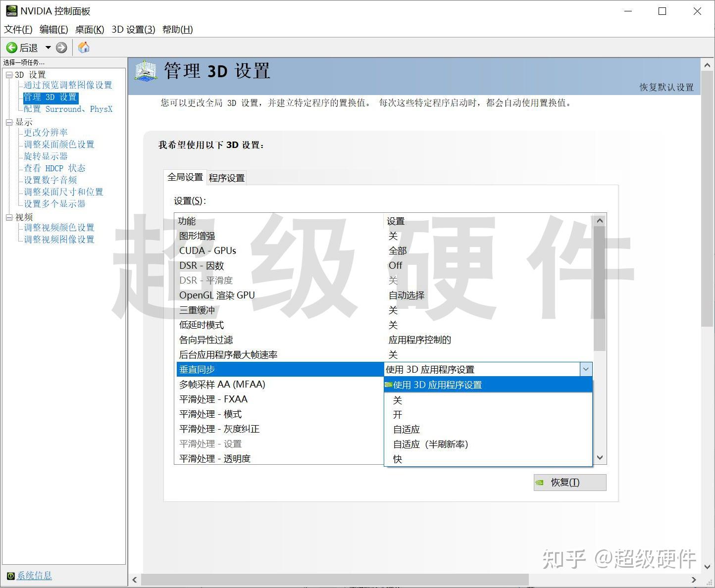This screenshot has height=588, width=715.
Task: Select 管理 3D 设置 in the task tree
Action: point(51,97)
